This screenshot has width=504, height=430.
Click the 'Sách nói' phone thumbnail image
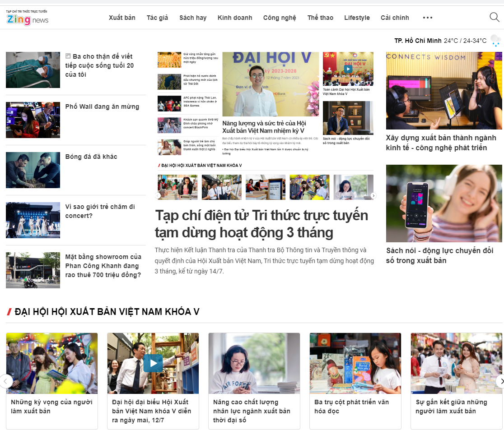[444, 203]
